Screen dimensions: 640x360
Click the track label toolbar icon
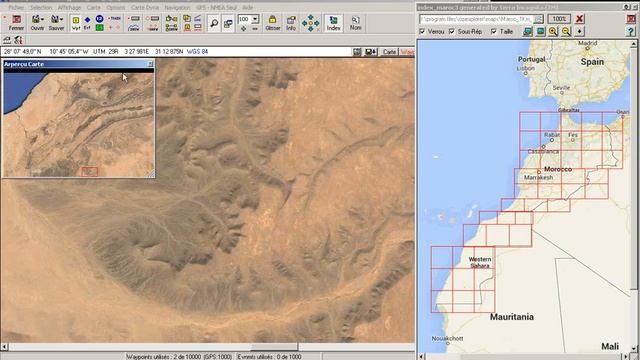pos(115,19)
